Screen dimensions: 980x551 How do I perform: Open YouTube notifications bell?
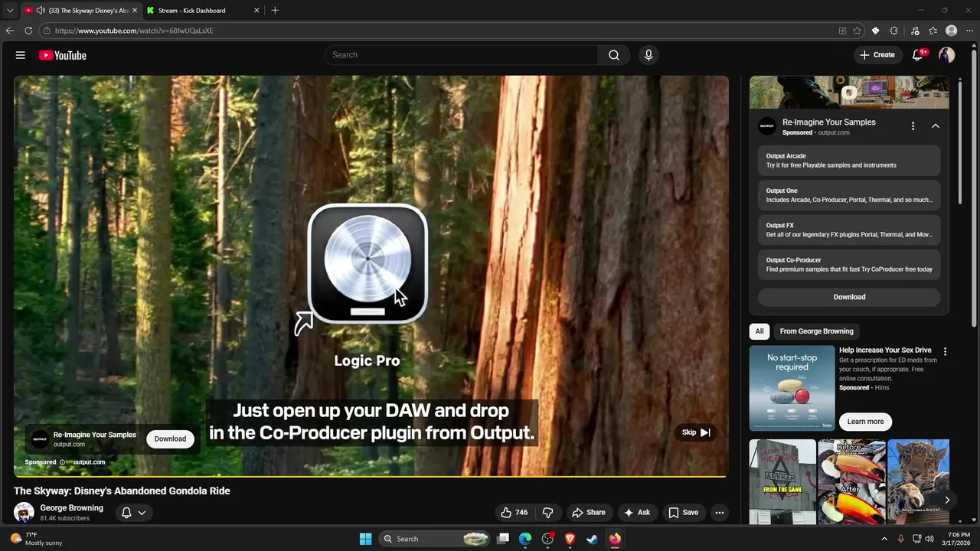pyautogui.click(x=918, y=55)
